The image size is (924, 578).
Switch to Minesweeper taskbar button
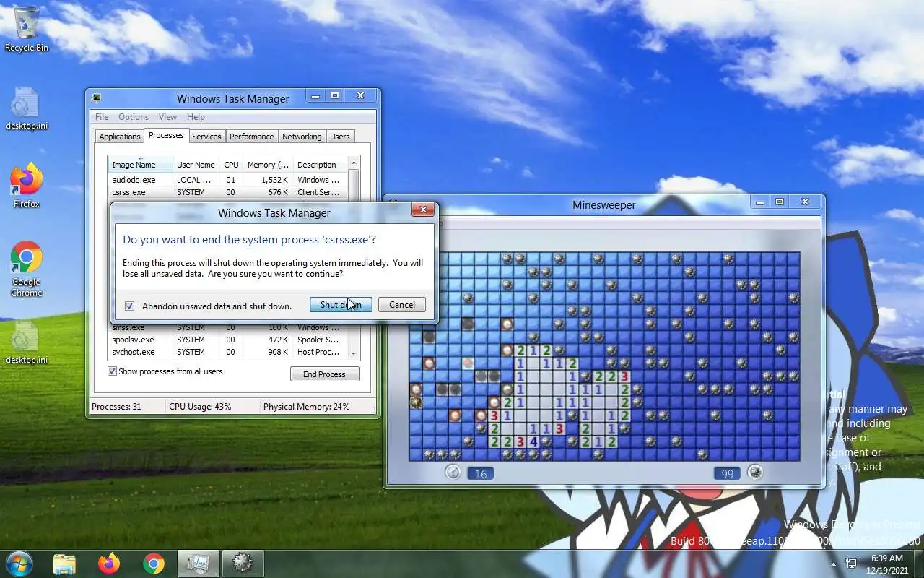243,564
